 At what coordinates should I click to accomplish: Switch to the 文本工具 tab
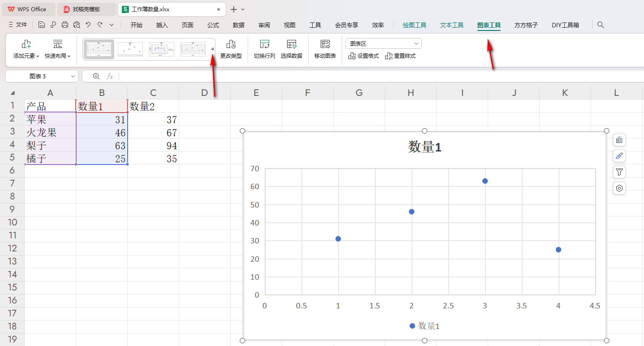[x=452, y=25]
